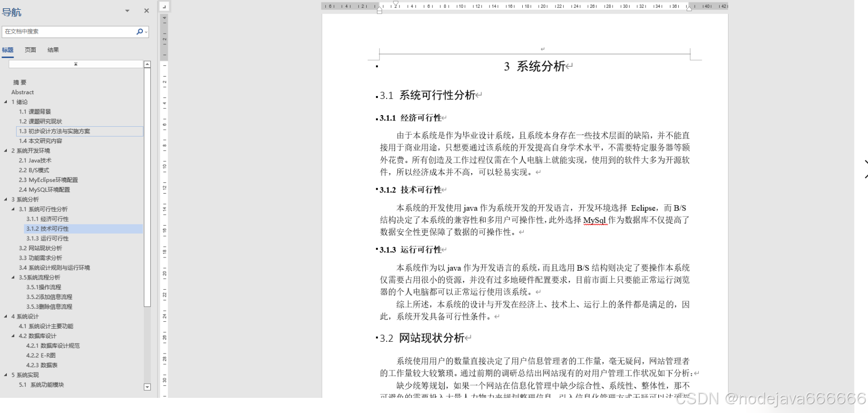Click the search magnifier icon in navigation pane

click(139, 32)
